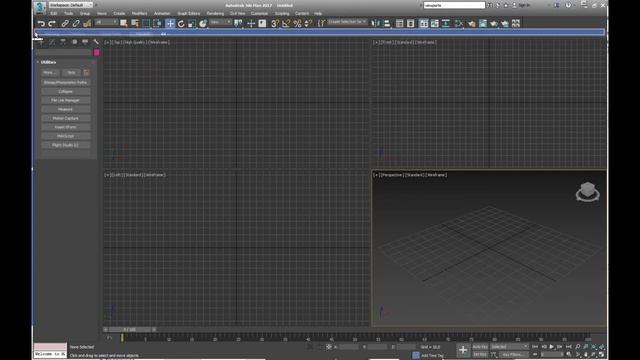Image resolution: width=640 pixels, height=360 pixels.
Task: Toggle the Percent Snap icon
Action: point(297,23)
